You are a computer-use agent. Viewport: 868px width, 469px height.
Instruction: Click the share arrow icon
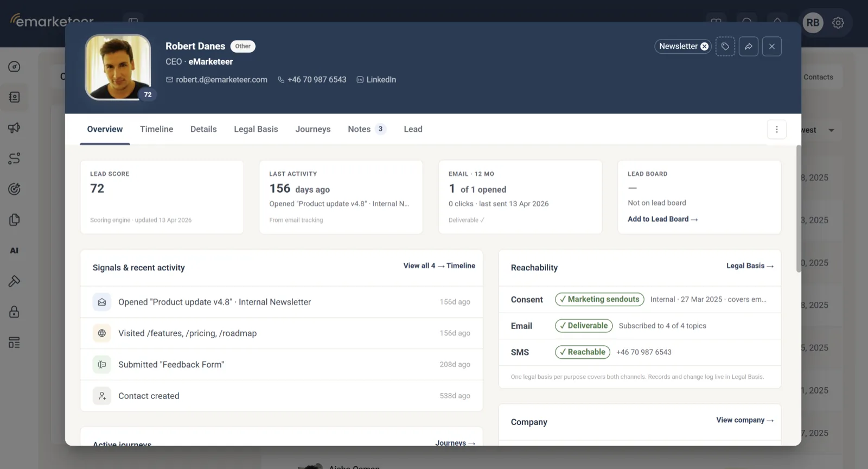click(749, 47)
